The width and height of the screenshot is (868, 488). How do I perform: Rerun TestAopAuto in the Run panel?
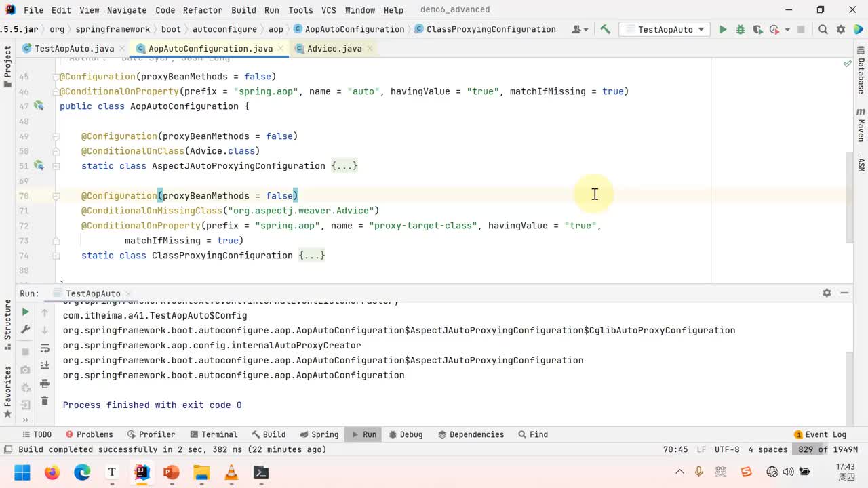tap(25, 312)
